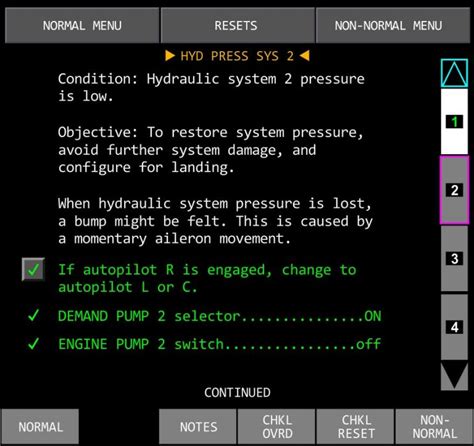Click the orange right-pointing triangle before the title
This screenshot has height=446, width=474.
coord(170,55)
